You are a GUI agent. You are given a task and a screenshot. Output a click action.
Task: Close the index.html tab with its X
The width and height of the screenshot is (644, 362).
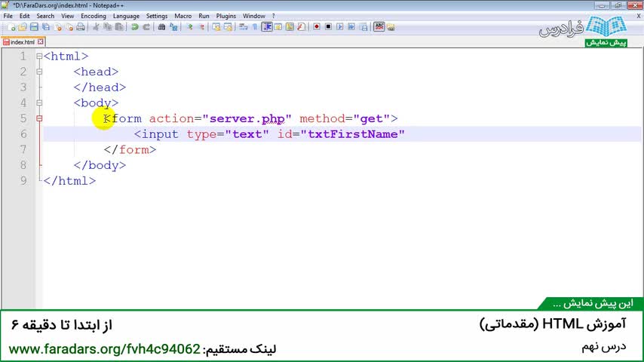[x=40, y=42]
